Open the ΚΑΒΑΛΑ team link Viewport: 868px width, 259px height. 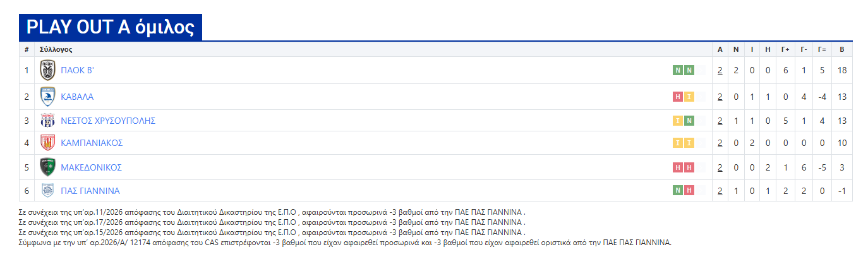(x=77, y=97)
